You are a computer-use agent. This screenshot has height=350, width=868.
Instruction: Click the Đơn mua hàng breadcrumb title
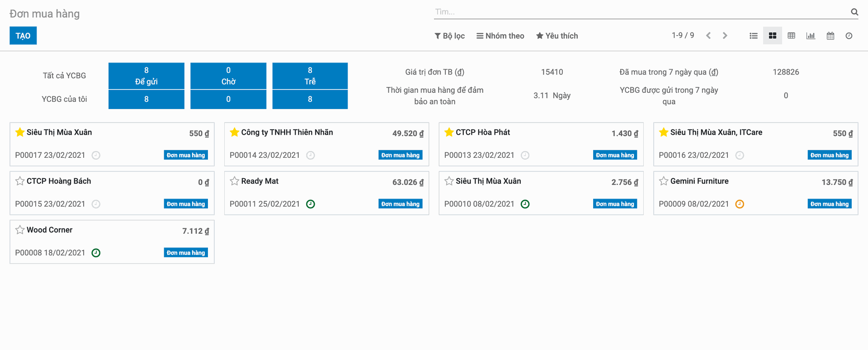coord(44,14)
